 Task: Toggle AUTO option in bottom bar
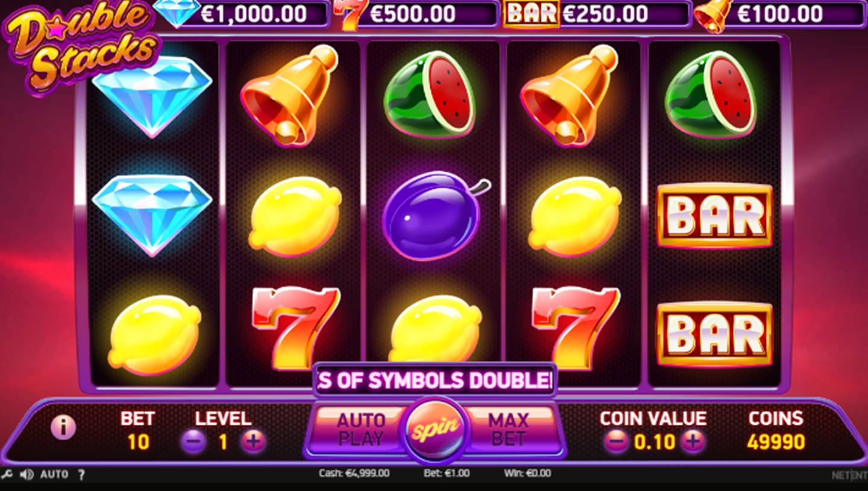(x=54, y=475)
